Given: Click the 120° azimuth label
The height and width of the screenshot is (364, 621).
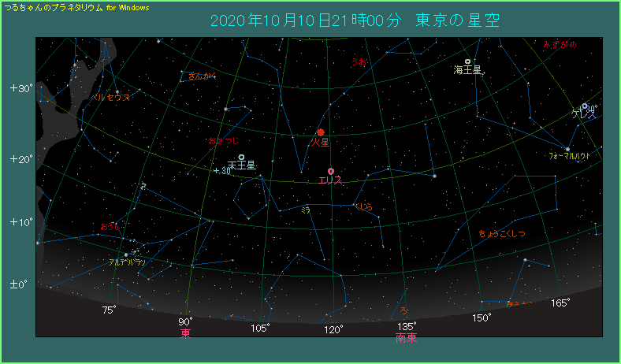Looking at the screenshot, I should pyautogui.click(x=333, y=329).
